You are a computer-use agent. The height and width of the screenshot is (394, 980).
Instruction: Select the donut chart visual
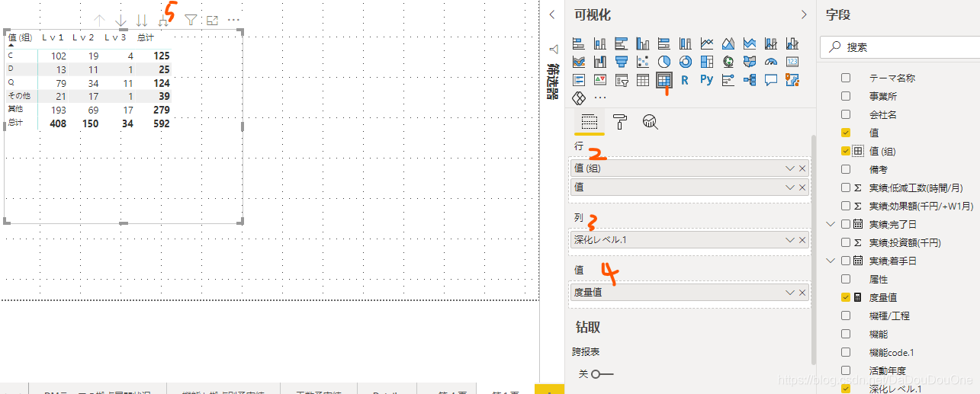686,62
